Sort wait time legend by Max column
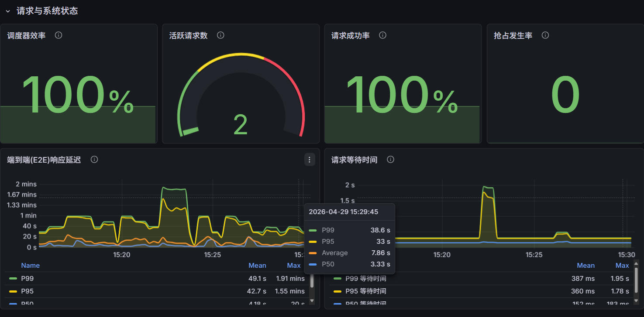The image size is (644, 317). click(x=622, y=266)
